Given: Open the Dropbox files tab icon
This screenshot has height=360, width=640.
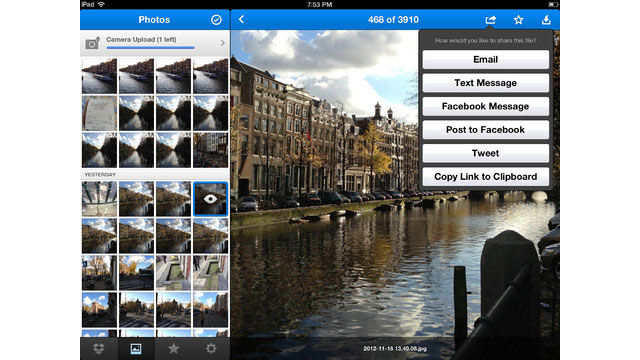Looking at the screenshot, I should 98,349.
